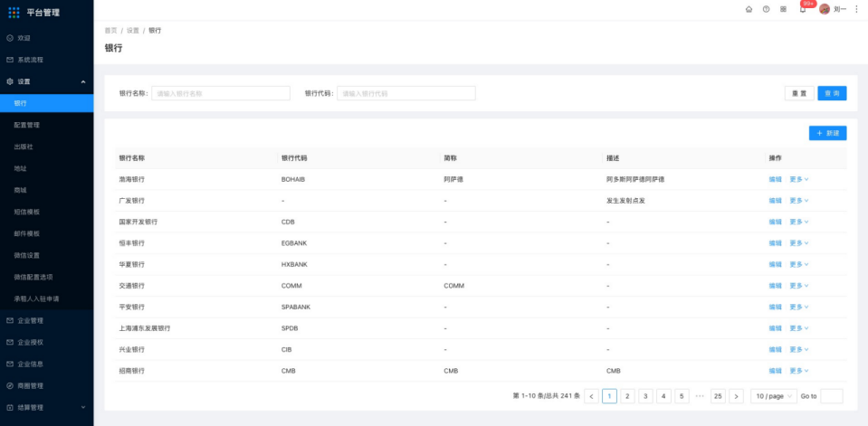The width and height of the screenshot is (868, 426).
Task: Open 更多 dropdown for 交通银行
Action: point(799,286)
